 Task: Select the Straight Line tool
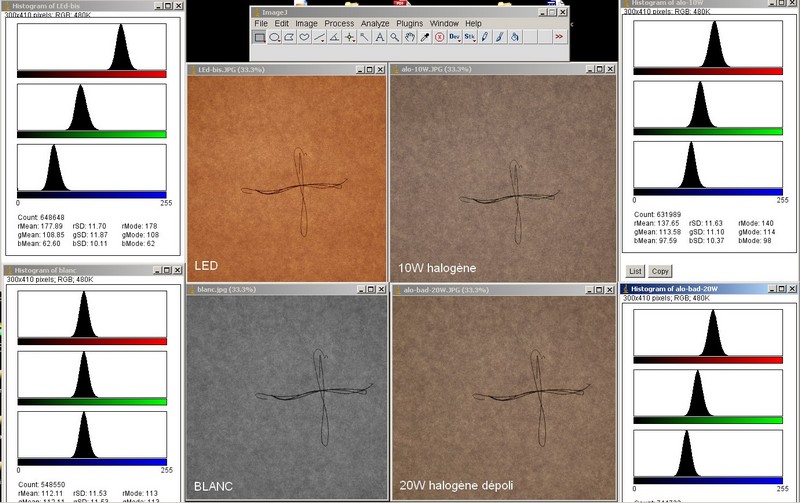(x=319, y=37)
